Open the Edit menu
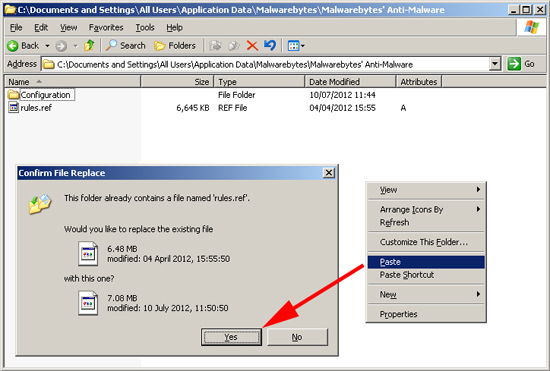Image resolution: width=550 pixels, height=371 pixels. 41,27
